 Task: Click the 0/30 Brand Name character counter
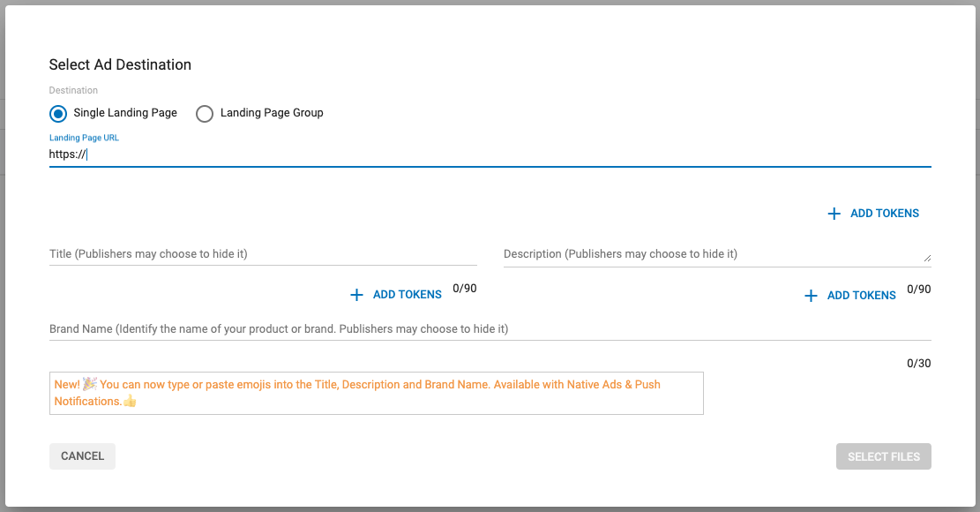point(918,363)
